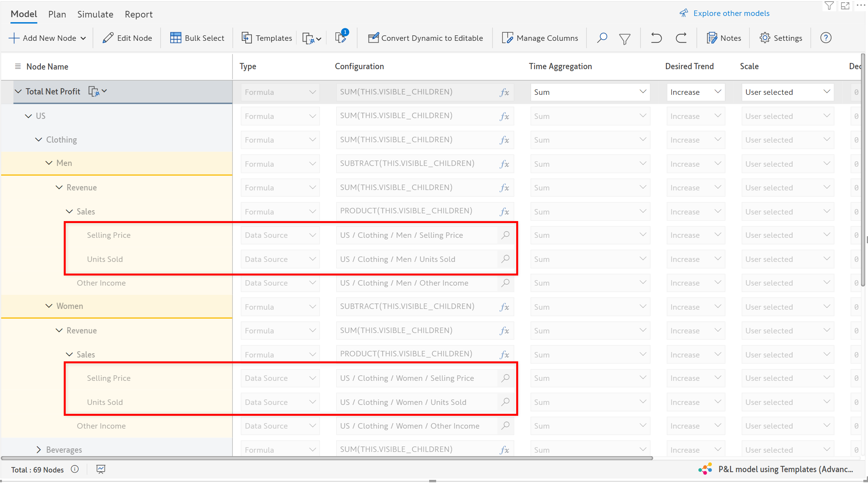Click the filter funnel toolbar icon
Viewport: 868px width, 483px height.
[625, 38]
